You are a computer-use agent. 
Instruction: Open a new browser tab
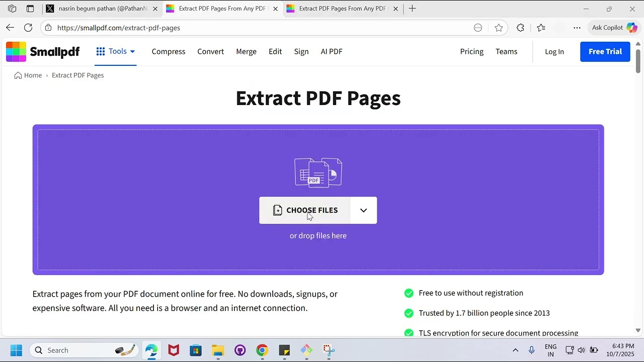[413, 9]
